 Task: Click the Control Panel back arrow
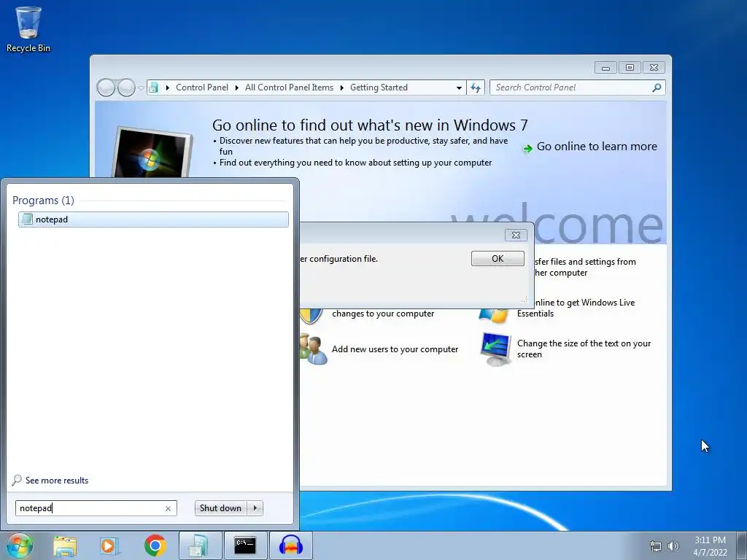(x=106, y=87)
